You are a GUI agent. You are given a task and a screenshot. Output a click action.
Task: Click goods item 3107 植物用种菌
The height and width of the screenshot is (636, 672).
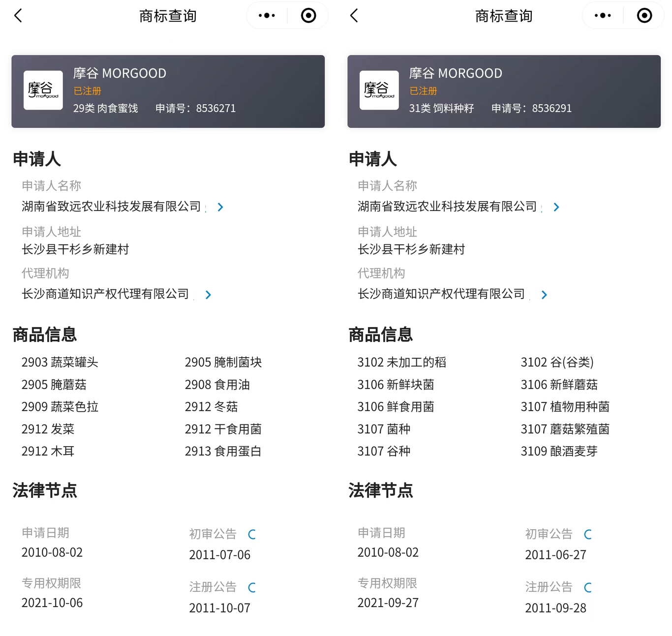click(x=565, y=407)
